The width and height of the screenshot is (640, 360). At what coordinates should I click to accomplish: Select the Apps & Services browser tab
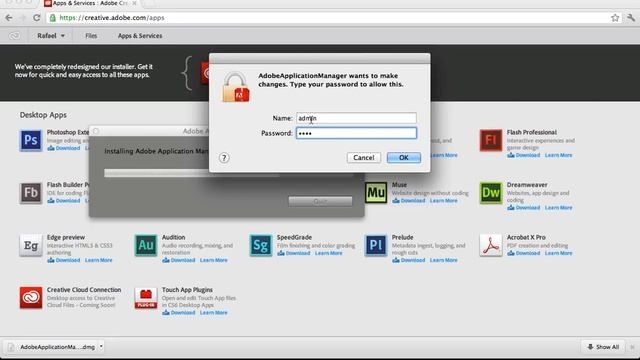(x=90, y=3)
